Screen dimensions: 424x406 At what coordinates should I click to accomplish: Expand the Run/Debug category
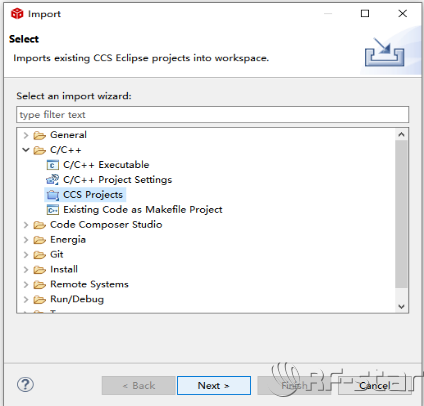click(26, 300)
